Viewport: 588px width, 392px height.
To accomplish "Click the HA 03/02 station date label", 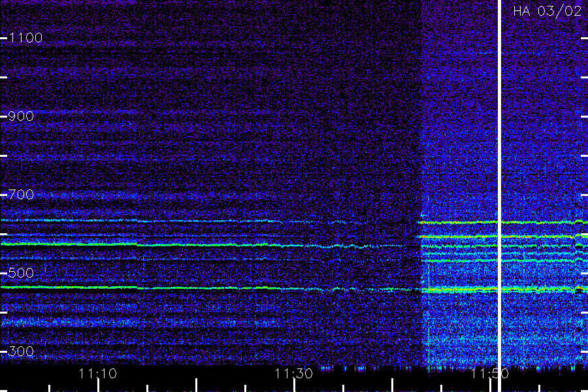I will 547,11.
